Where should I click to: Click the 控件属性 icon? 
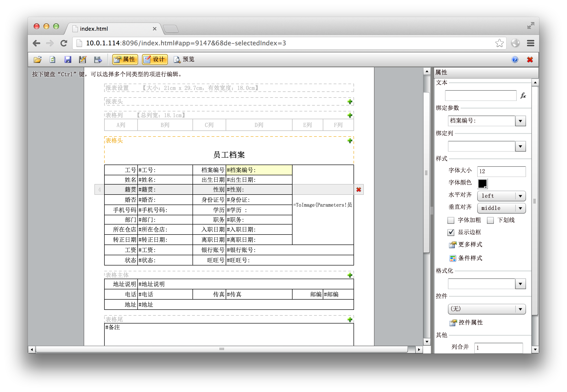point(453,323)
